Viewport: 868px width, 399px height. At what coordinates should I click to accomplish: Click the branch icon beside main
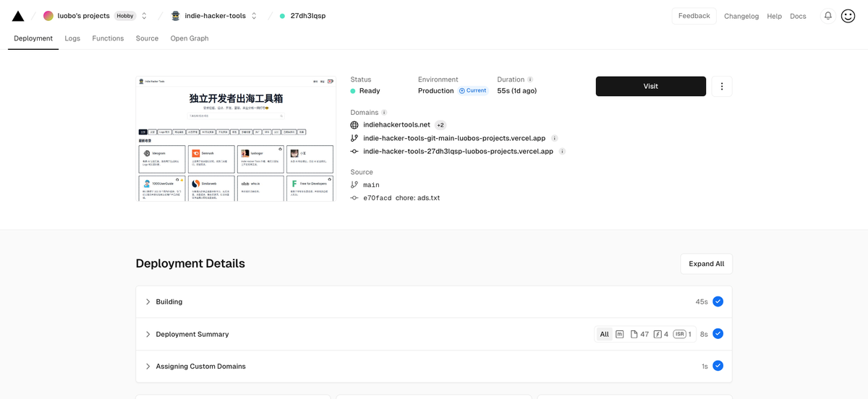pos(354,185)
